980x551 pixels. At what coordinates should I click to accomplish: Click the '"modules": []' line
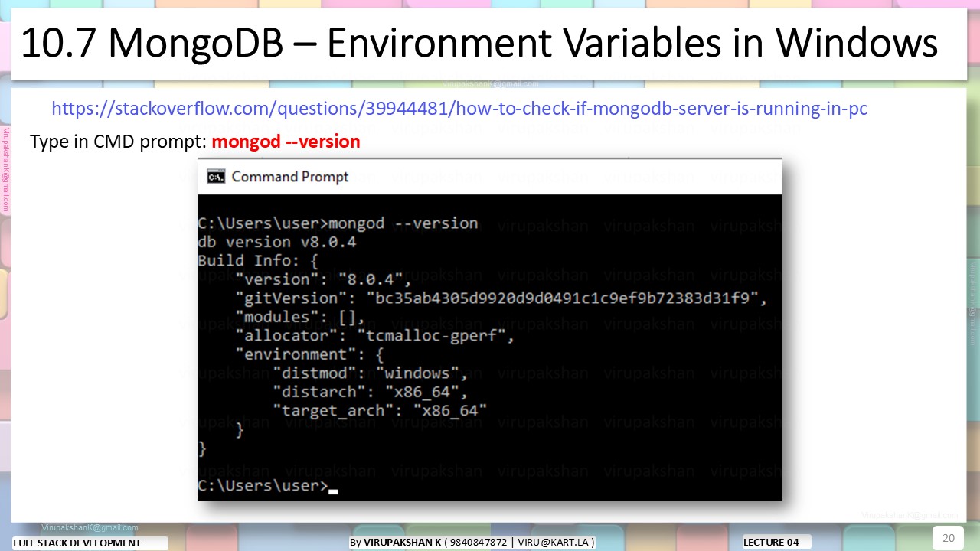coord(301,317)
